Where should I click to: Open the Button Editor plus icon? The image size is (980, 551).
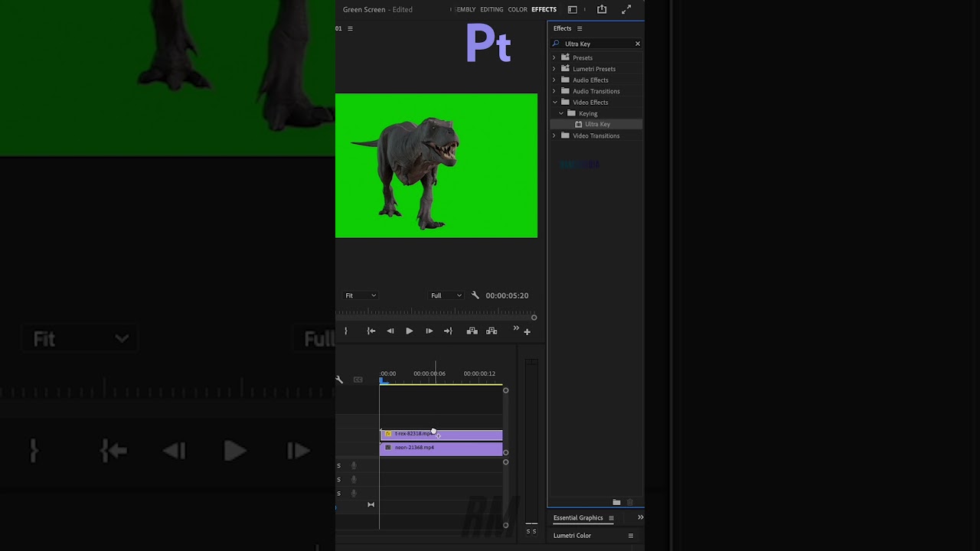[527, 332]
